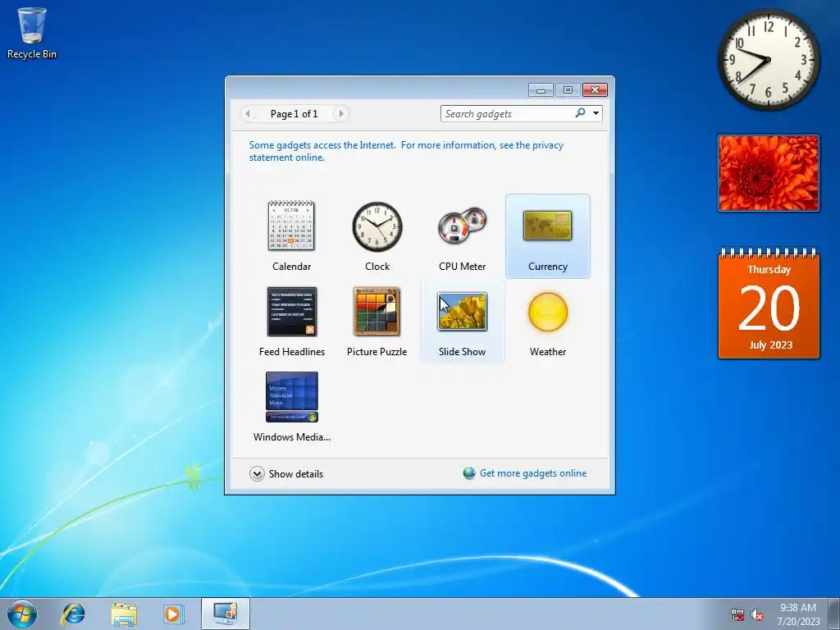Close the gadget gallery window
The height and width of the screenshot is (630, 840).
click(x=595, y=90)
